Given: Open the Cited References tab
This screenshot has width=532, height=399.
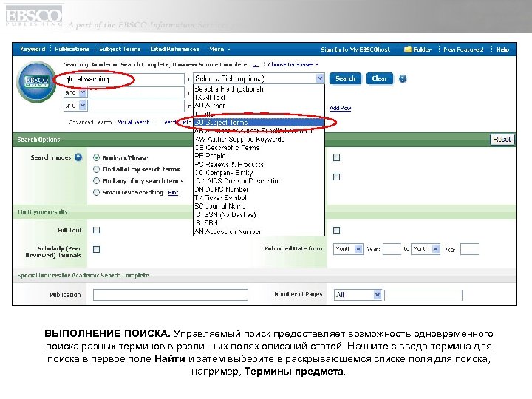Looking at the screenshot, I should tap(174, 49).
